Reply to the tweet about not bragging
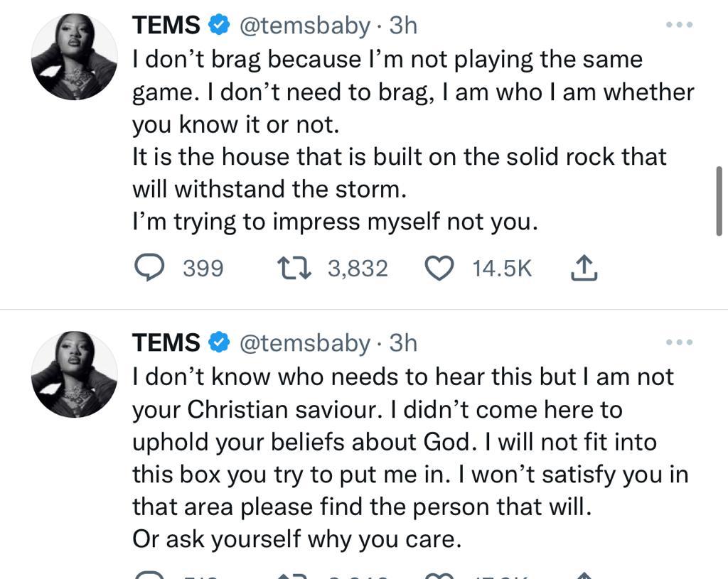This screenshot has height=579, width=728. (149, 268)
